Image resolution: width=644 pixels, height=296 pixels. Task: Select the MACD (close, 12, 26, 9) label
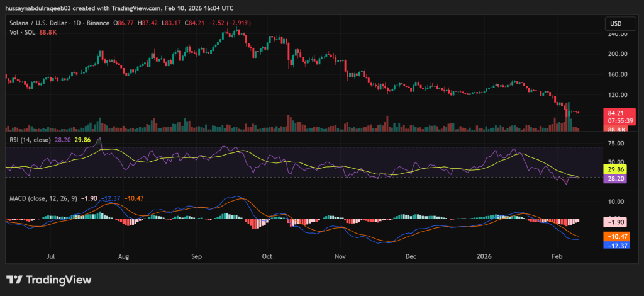[43, 199]
